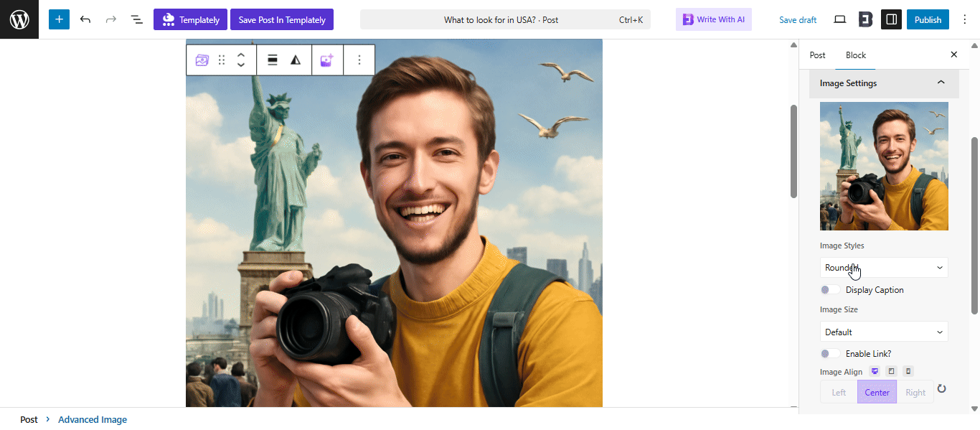
Task: Undo the last change
Action: pos(85,19)
